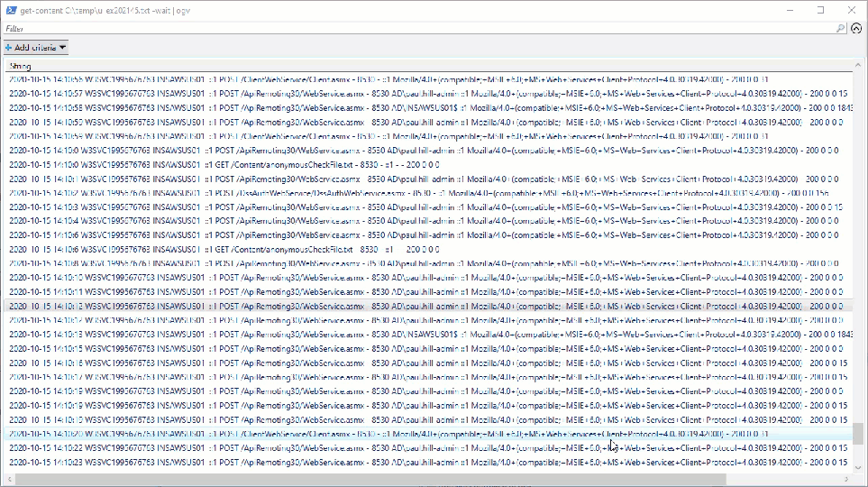
Task: Click the magnifier search icon in the Filter box
Action: click(842, 29)
